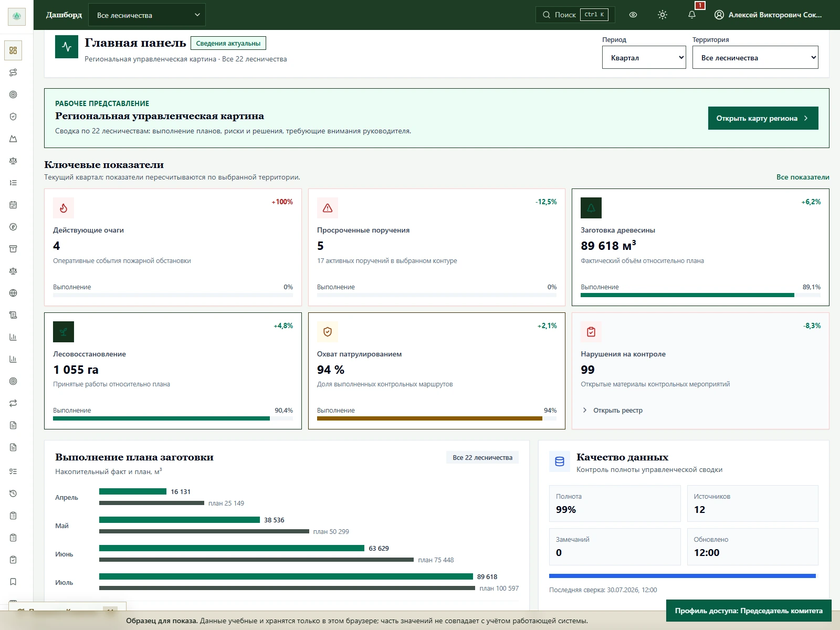
Task: Click the Заготовка древесины 89,1% progress bar
Action: [x=700, y=295]
